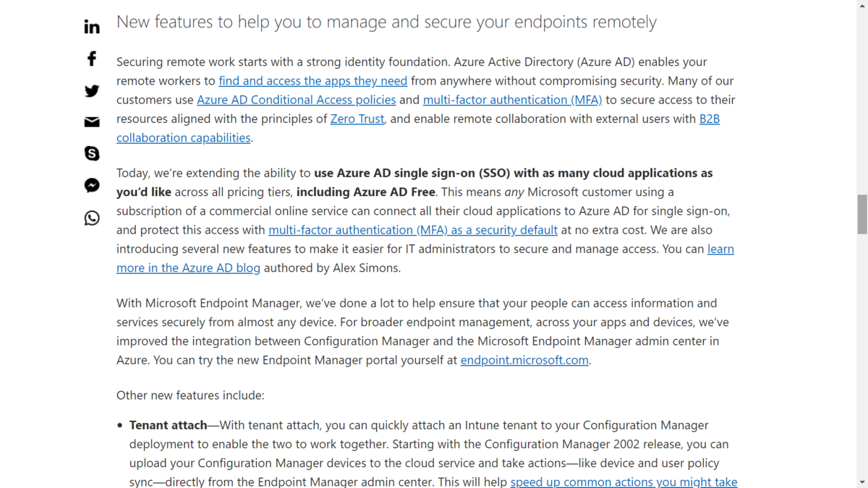Open MFA as a security default link

(x=413, y=230)
